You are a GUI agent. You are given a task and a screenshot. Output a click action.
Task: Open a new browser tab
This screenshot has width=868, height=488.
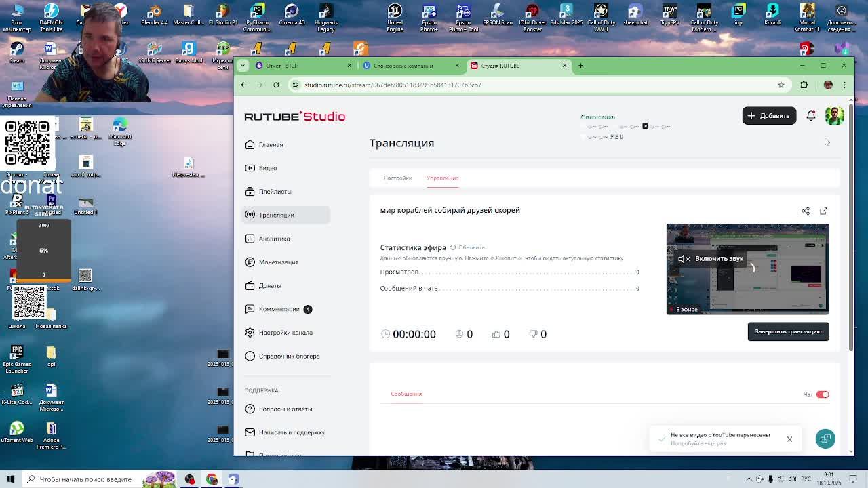click(580, 66)
